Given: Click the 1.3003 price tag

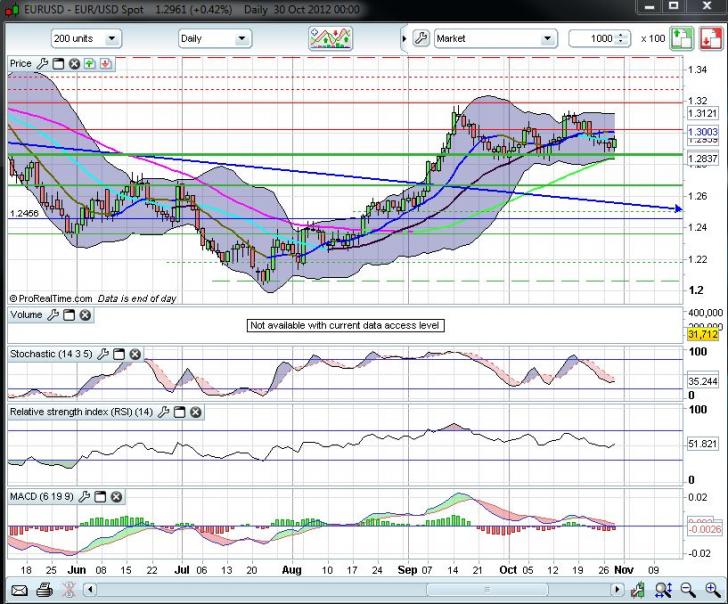Looking at the screenshot, I should [x=702, y=132].
